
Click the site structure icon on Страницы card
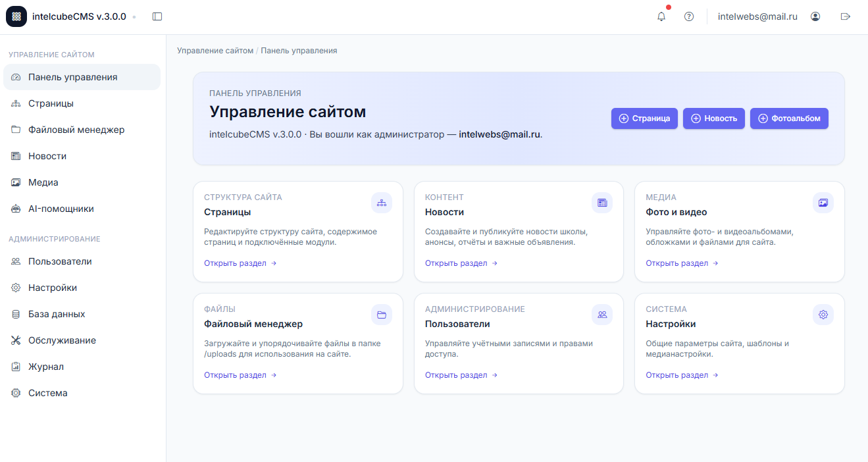click(x=382, y=202)
